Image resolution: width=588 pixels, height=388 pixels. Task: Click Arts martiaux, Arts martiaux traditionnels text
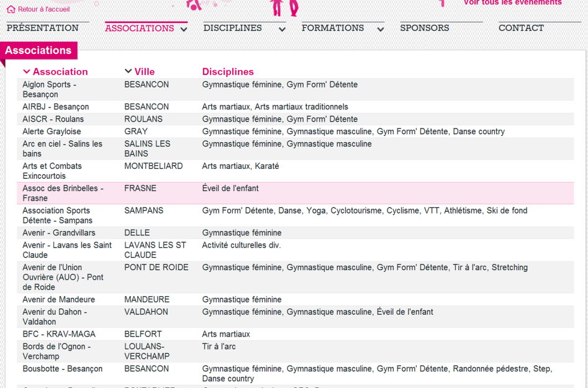tap(275, 107)
